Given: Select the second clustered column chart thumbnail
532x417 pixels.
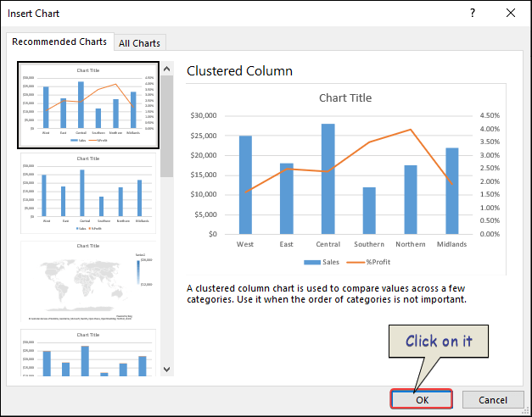Looking at the screenshot, I should [x=88, y=193].
